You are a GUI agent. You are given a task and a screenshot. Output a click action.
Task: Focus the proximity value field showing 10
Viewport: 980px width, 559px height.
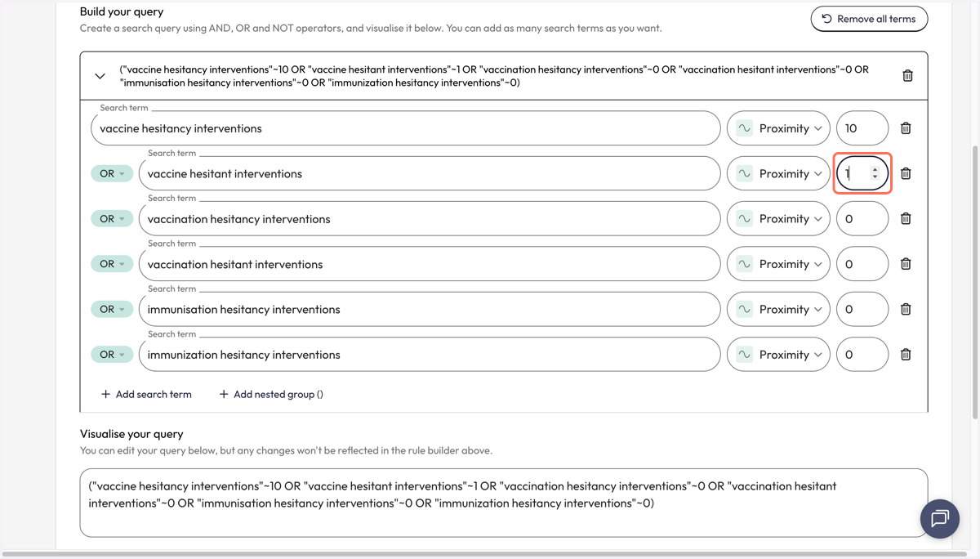[x=862, y=128]
